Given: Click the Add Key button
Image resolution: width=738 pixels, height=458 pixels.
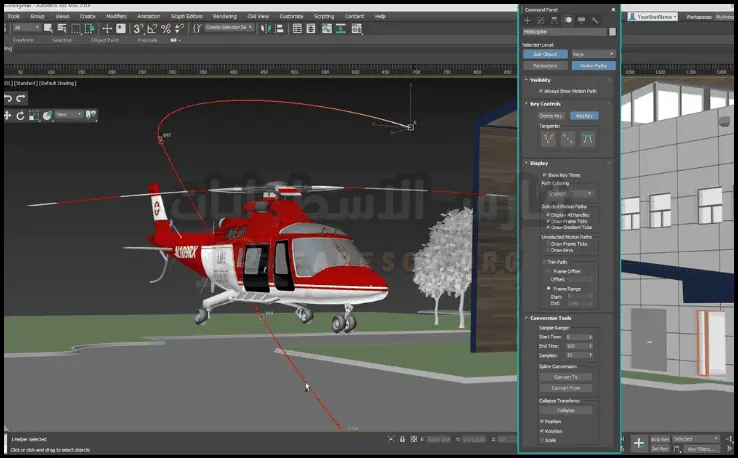Looking at the screenshot, I should point(585,116).
